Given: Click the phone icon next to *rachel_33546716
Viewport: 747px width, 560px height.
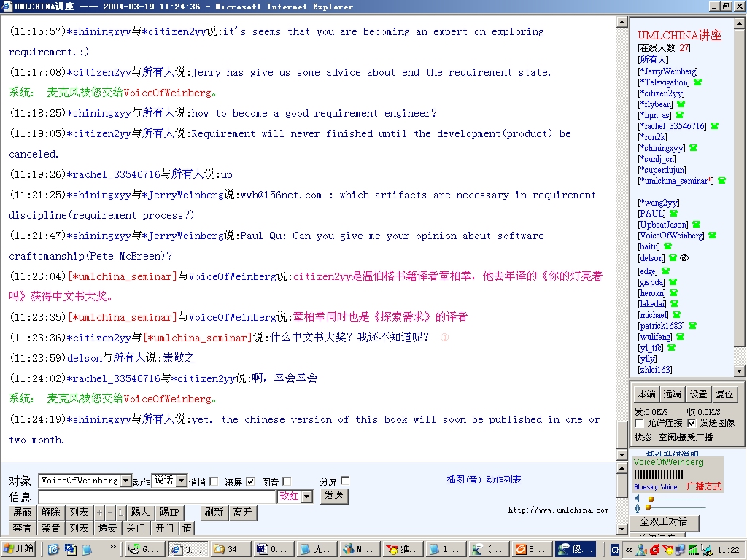Looking at the screenshot, I should click(714, 126).
